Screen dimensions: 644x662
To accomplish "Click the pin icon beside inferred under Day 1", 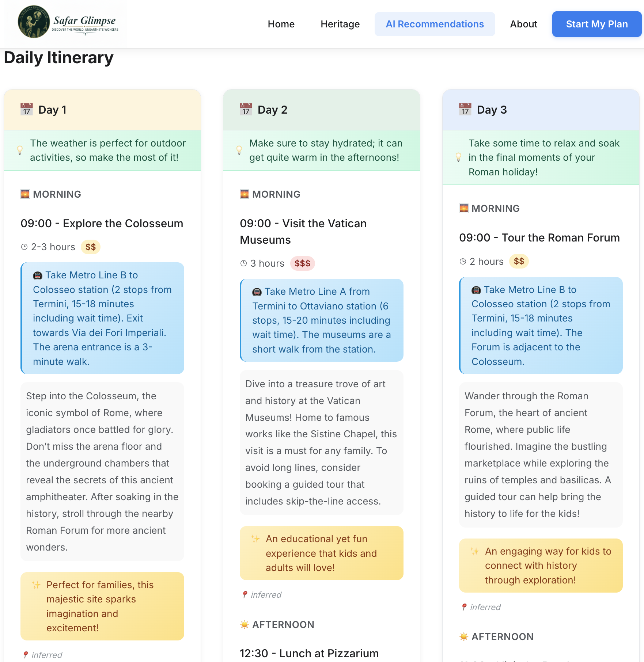I will pyautogui.click(x=26, y=655).
